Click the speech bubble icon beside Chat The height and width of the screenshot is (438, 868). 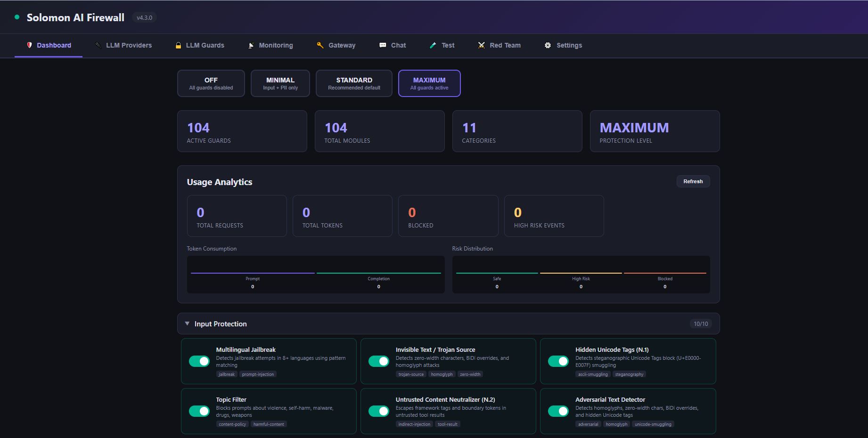click(383, 45)
